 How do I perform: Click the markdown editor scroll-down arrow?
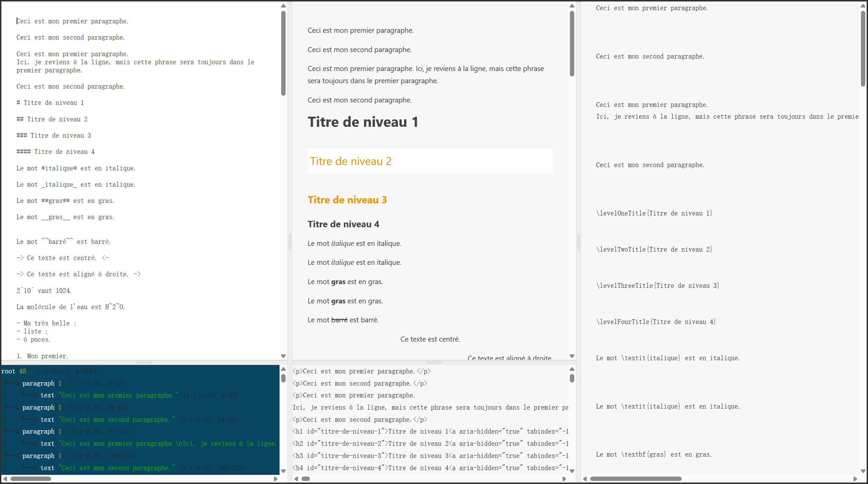pyautogui.click(x=283, y=356)
